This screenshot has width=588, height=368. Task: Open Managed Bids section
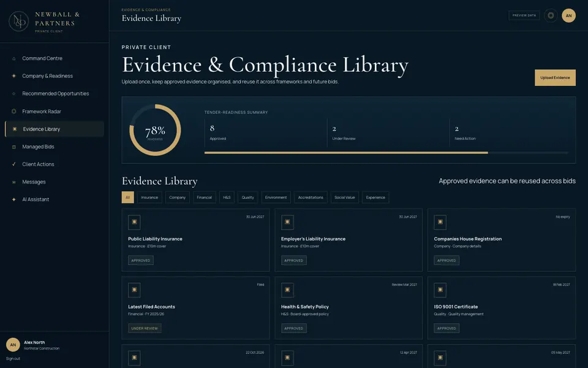55,147
